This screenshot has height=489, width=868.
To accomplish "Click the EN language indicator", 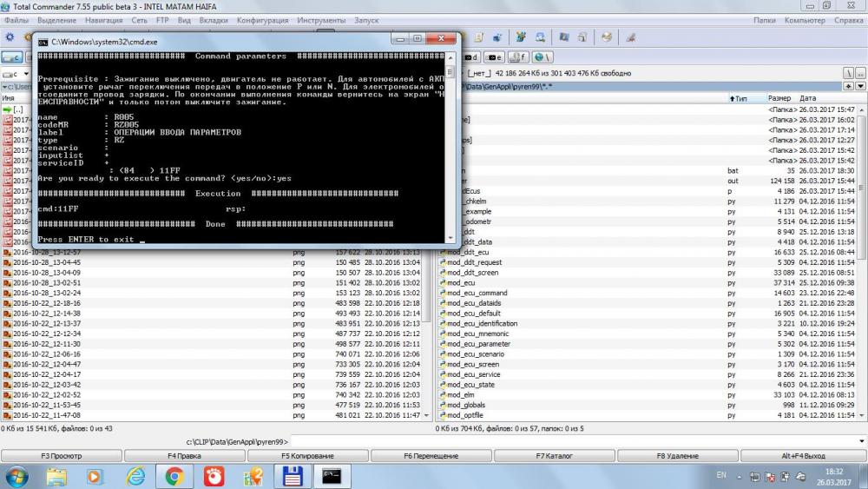I will click(x=721, y=475).
